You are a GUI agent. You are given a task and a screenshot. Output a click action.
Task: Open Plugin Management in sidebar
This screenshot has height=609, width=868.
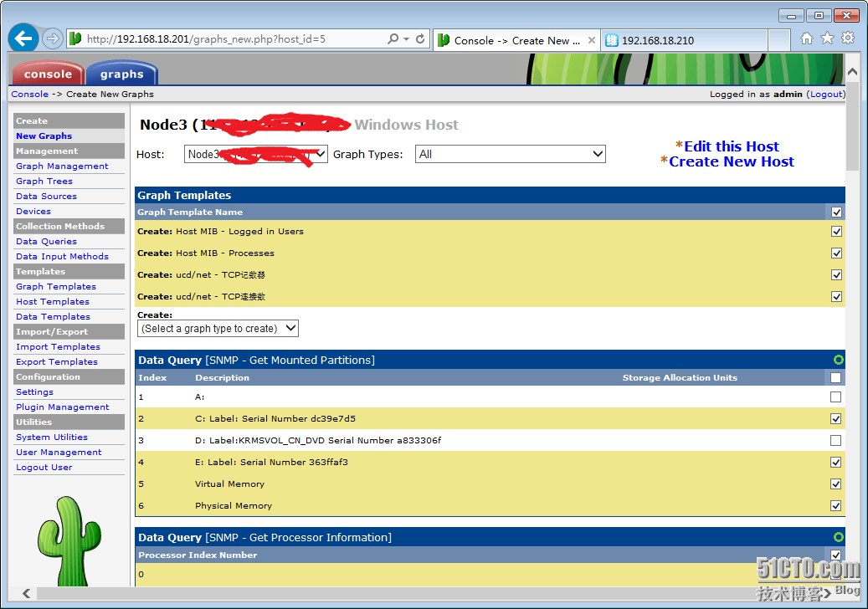pos(63,407)
